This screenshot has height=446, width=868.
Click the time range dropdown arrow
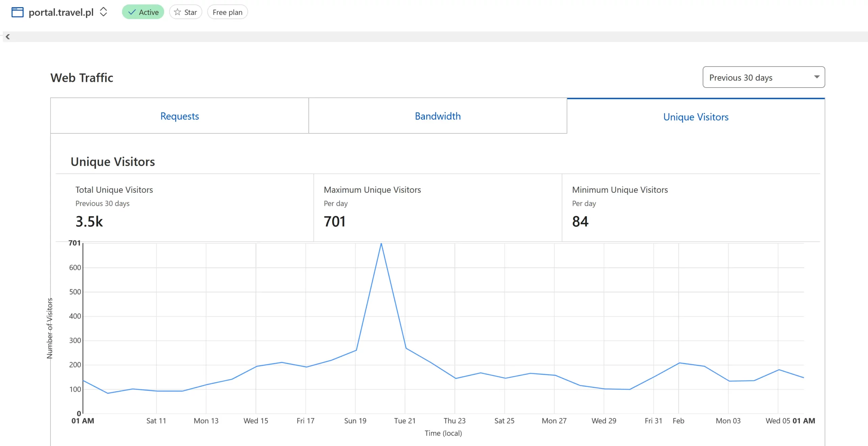[x=817, y=77]
